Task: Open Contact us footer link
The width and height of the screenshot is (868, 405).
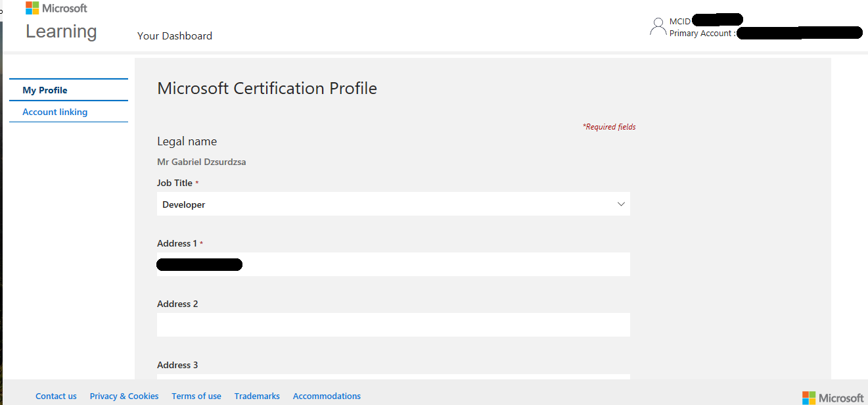Action: [x=56, y=396]
